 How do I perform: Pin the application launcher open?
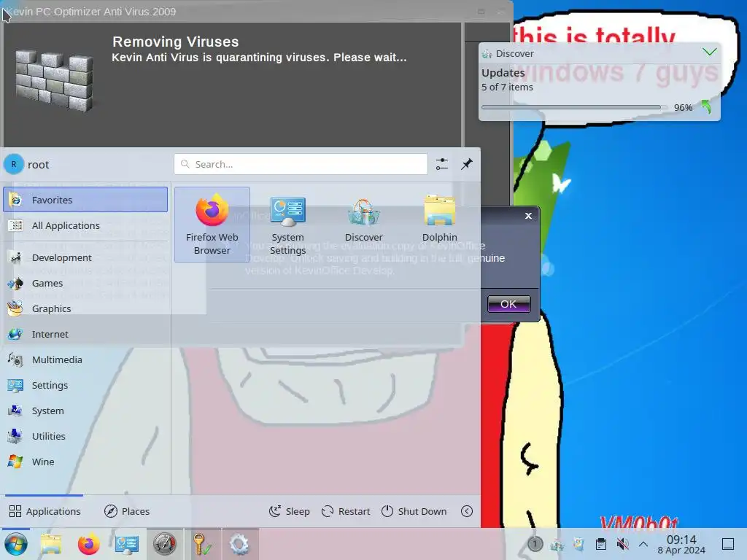467,164
